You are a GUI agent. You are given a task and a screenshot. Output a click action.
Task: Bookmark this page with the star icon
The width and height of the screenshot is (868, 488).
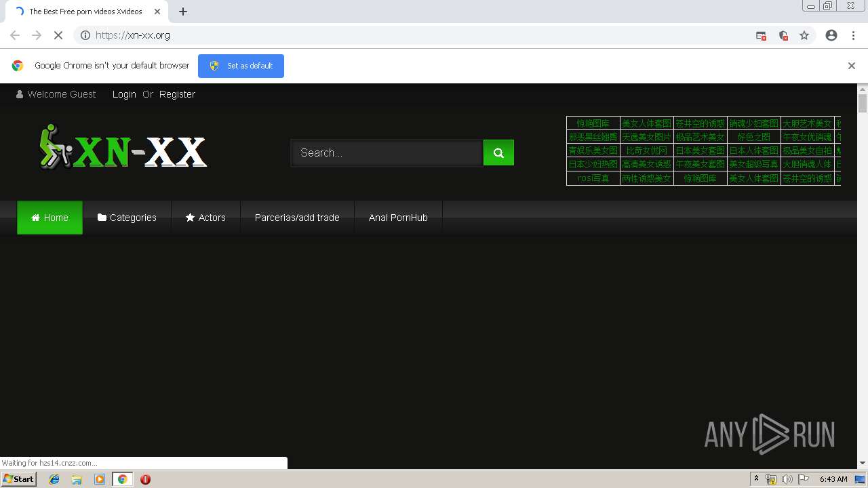[804, 35]
